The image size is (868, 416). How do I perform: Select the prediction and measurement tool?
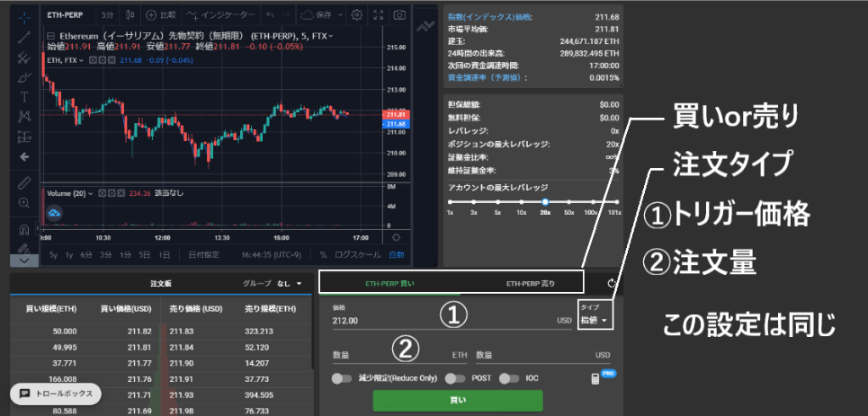pyautogui.click(x=24, y=136)
